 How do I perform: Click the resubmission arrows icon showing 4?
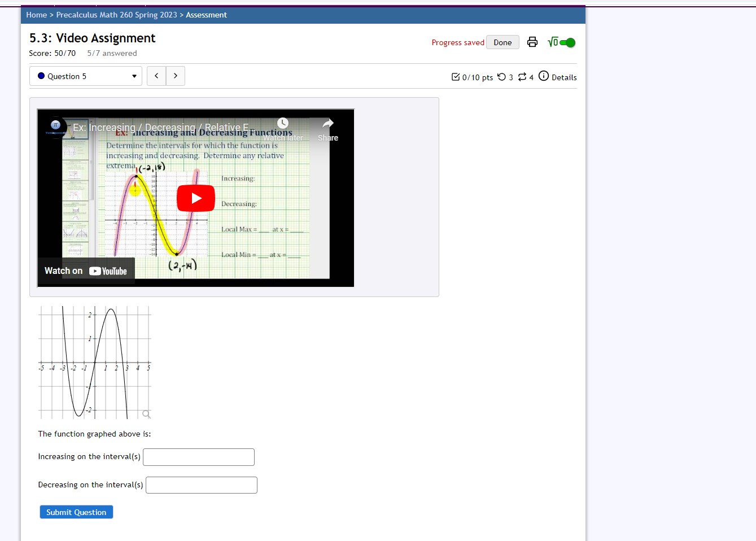click(x=523, y=77)
